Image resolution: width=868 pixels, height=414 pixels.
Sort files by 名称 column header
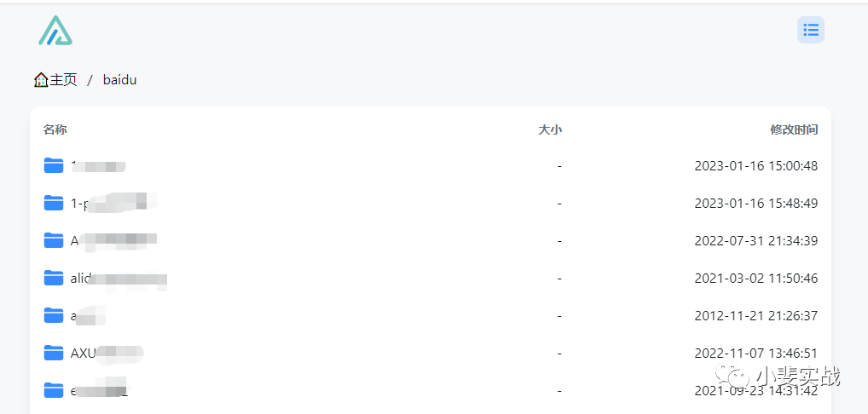[x=55, y=129]
